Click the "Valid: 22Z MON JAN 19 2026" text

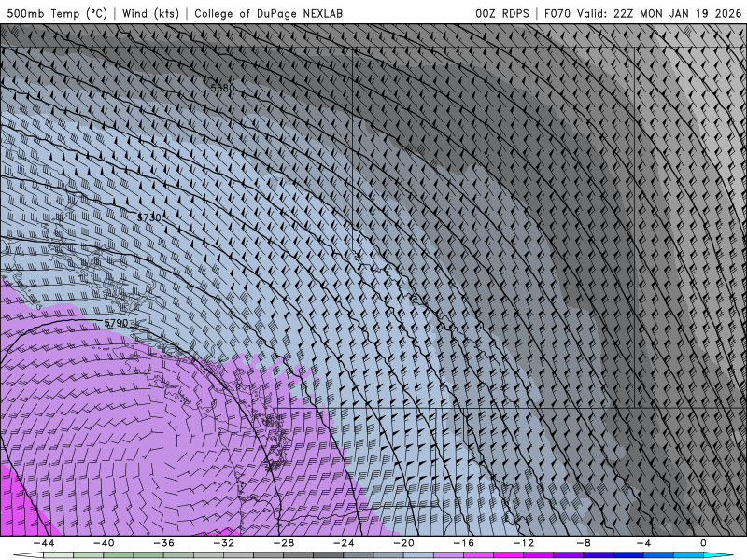tap(659, 13)
